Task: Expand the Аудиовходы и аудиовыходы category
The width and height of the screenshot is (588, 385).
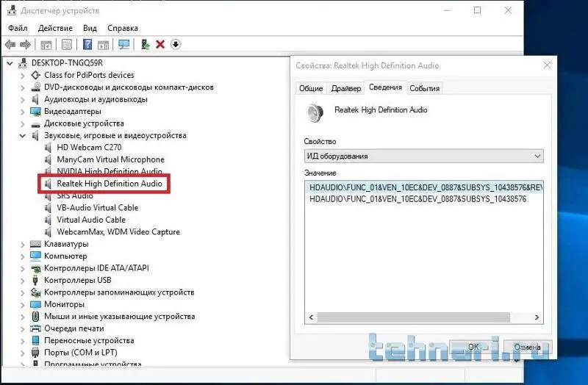Action: click(23, 100)
